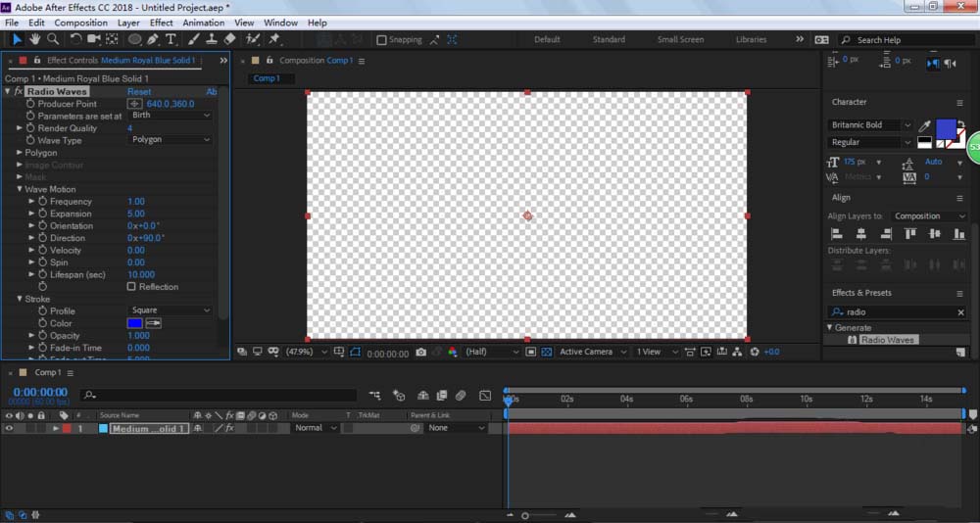Select the Pan Behind anchor point tool
Image resolution: width=980 pixels, height=523 pixels.
pyautogui.click(x=112, y=39)
